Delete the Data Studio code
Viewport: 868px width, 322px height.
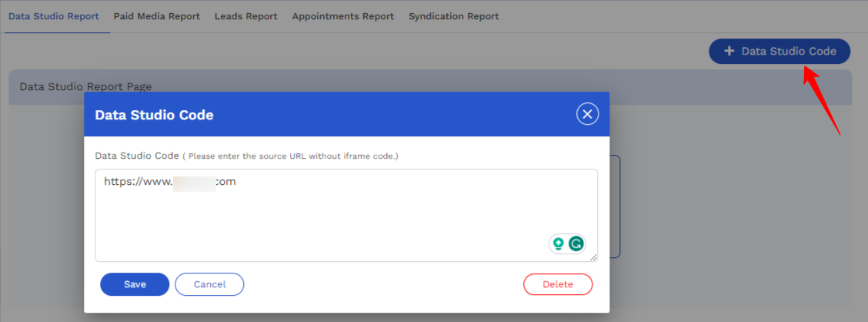[x=557, y=284]
